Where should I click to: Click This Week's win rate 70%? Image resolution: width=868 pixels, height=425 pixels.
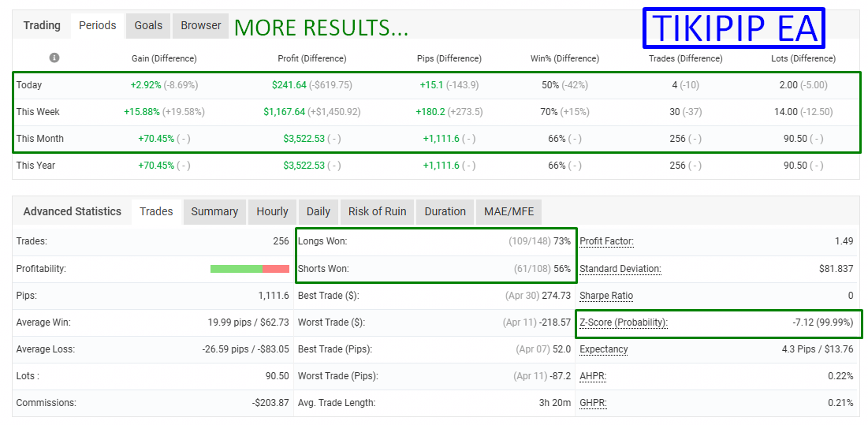[549, 112]
